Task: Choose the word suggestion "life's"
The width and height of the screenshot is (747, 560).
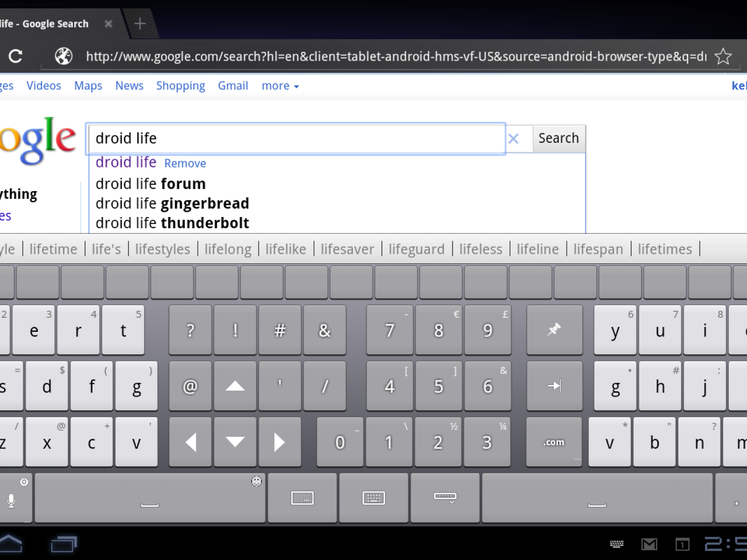Action: [106, 249]
